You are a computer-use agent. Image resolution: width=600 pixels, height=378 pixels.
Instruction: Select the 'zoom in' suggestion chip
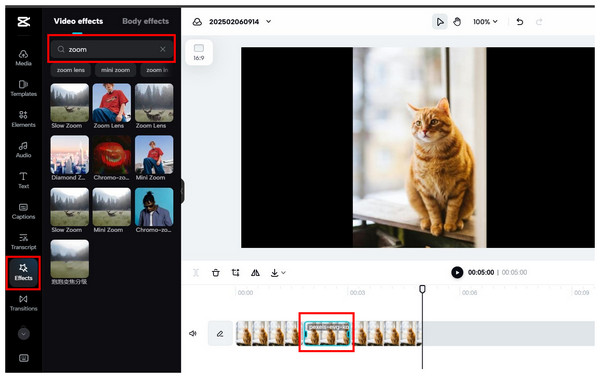coord(157,70)
